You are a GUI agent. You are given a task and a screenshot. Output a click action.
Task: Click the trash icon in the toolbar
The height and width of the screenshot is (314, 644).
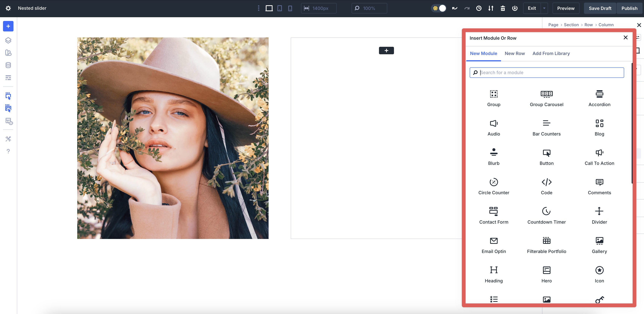tap(502, 8)
